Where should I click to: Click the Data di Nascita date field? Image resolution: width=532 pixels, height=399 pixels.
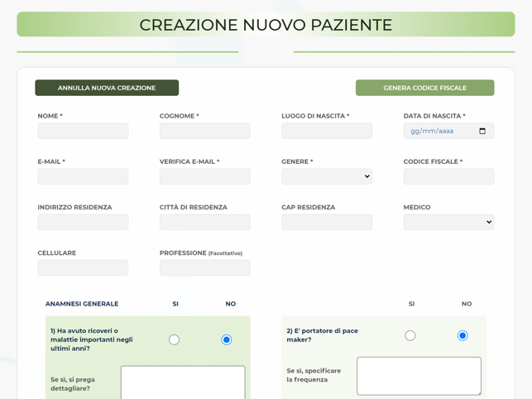(x=448, y=131)
